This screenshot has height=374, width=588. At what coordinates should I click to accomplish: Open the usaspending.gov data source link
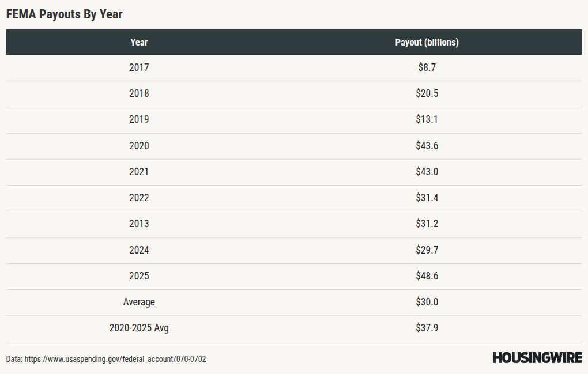coord(115,359)
